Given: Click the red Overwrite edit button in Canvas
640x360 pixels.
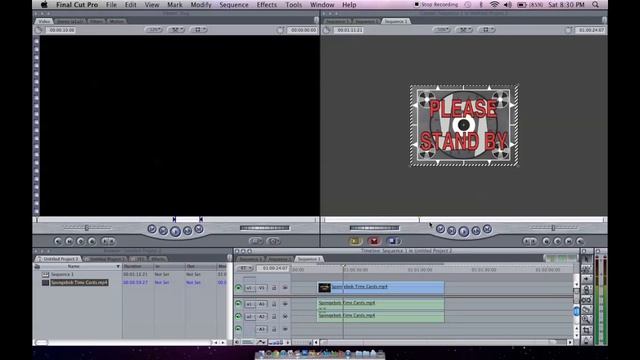Looking at the screenshot, I should click(x=373, y=241).
